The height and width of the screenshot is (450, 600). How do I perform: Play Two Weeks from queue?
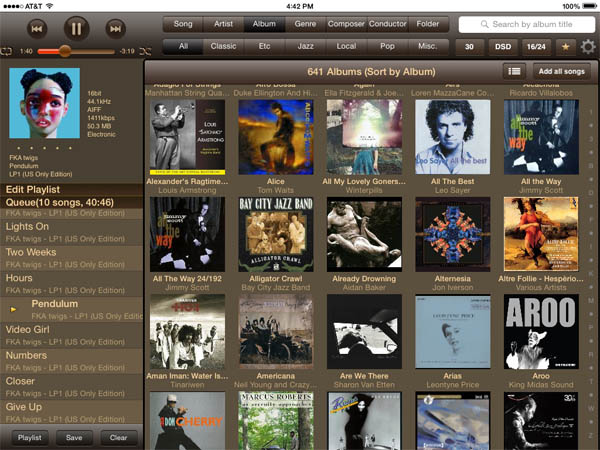[72, 258]
